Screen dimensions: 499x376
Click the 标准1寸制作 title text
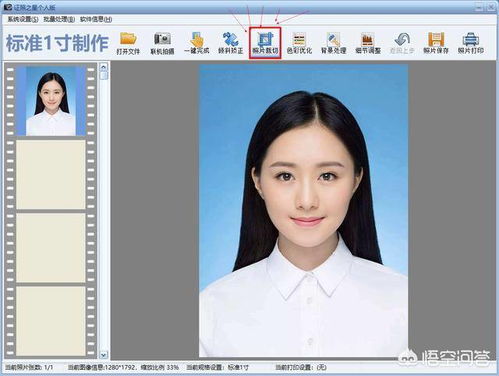click(x=57, y=43)
